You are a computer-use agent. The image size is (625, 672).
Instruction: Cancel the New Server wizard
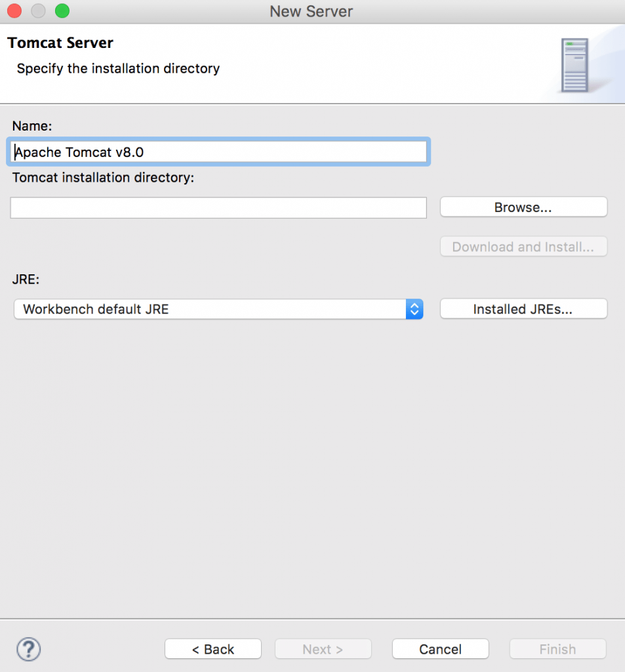440,649
